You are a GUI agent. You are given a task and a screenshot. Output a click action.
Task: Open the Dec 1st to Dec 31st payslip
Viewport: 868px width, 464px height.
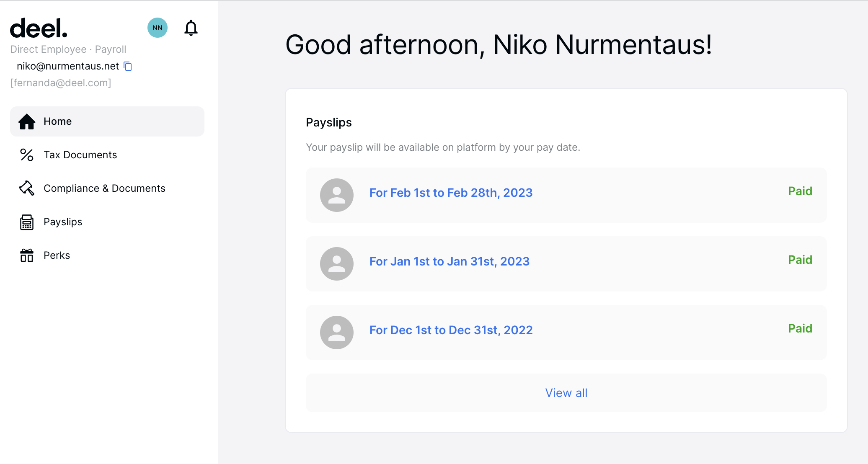(451, 330)
